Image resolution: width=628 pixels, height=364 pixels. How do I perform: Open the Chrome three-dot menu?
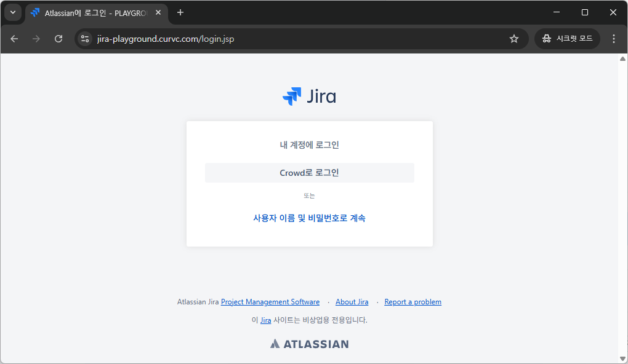[613, 39]
